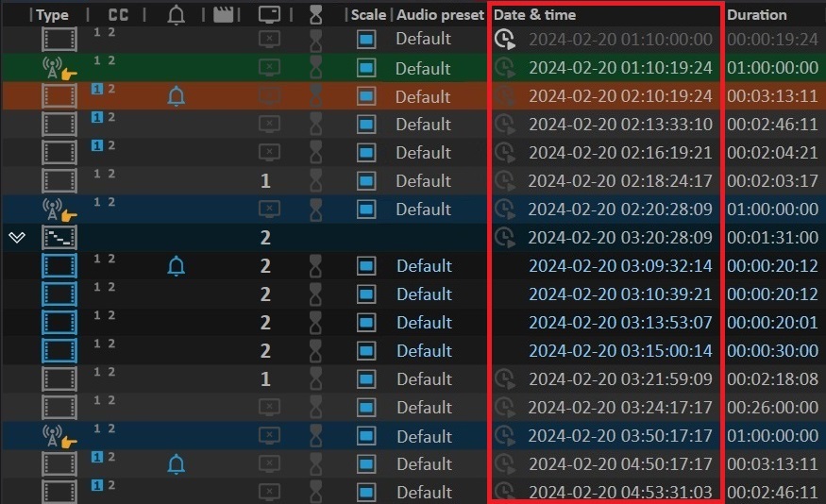Viewport: 826px width, 504px height.
Task: Toggle CC channel 1 in 04:53:31:03 row
Action: coord(97,485)
